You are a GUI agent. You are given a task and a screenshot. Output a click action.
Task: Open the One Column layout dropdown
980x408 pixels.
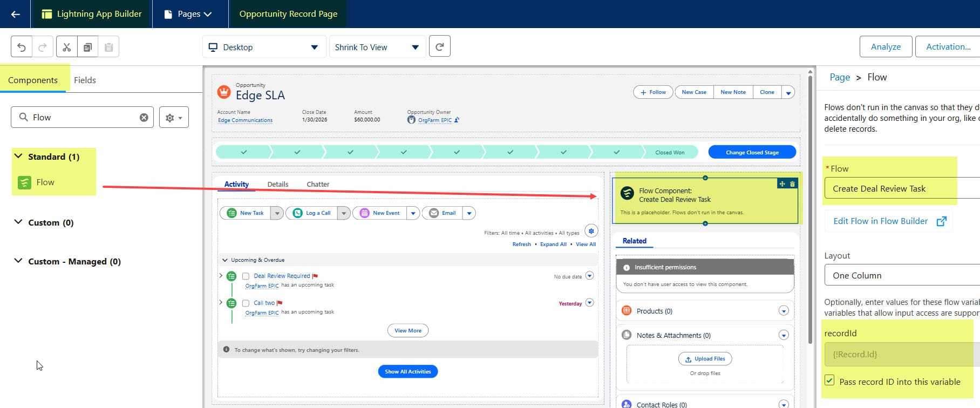(x=902, y=275)
